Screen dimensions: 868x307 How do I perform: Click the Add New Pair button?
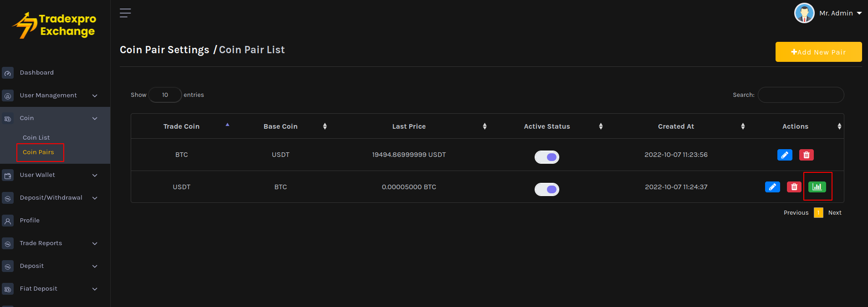[x=818, y=52]
